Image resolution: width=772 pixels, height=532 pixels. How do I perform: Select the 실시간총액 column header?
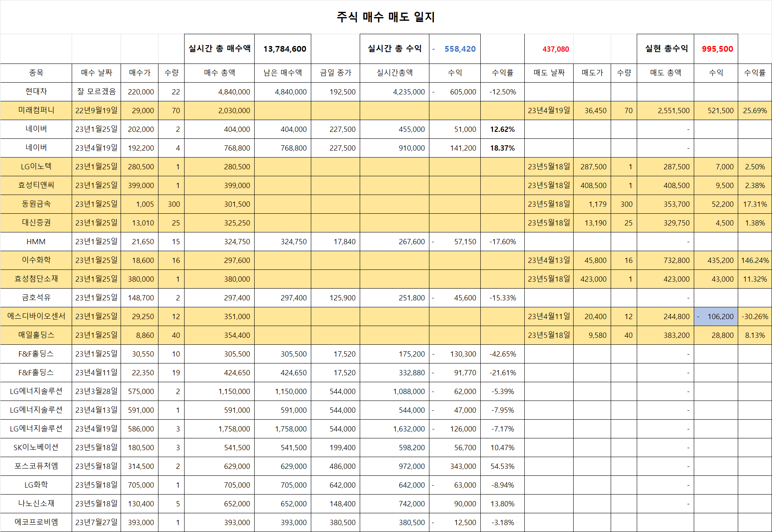click(x=394, y=73)
